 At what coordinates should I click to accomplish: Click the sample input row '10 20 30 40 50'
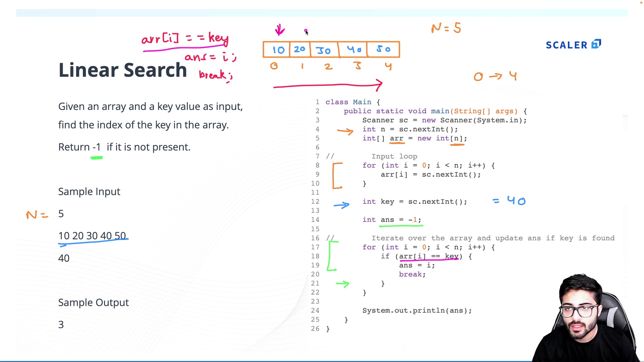[x=92, y=236]
